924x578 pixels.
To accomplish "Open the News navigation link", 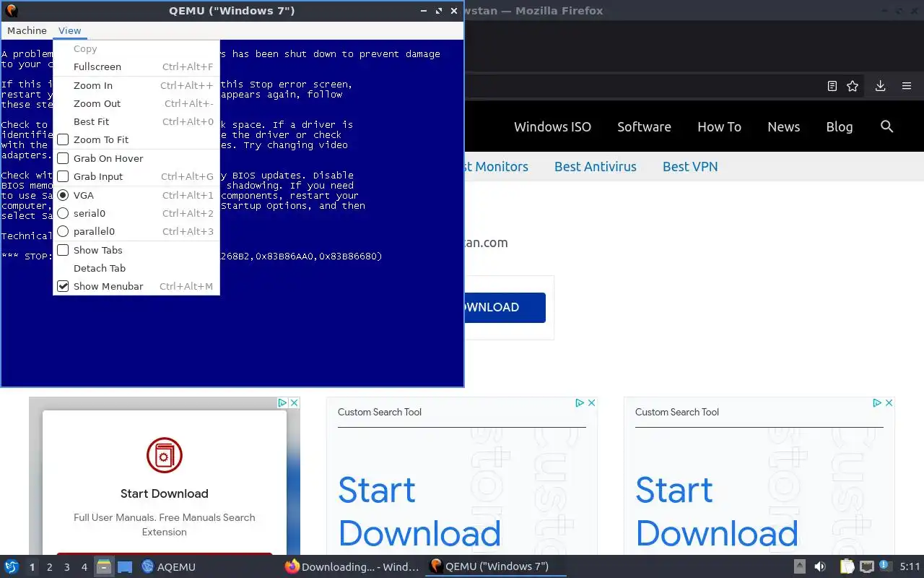I will pyautogui.click(x=783, y=126).
